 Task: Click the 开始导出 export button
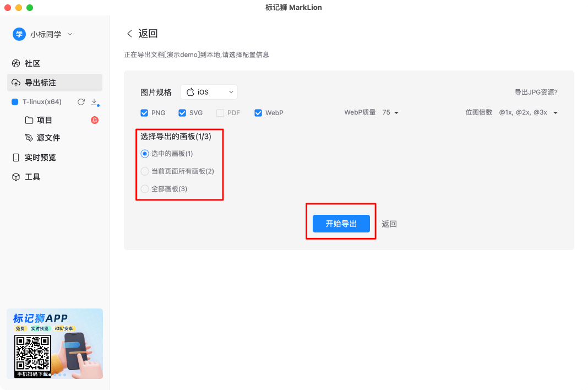tap(341, 223)
